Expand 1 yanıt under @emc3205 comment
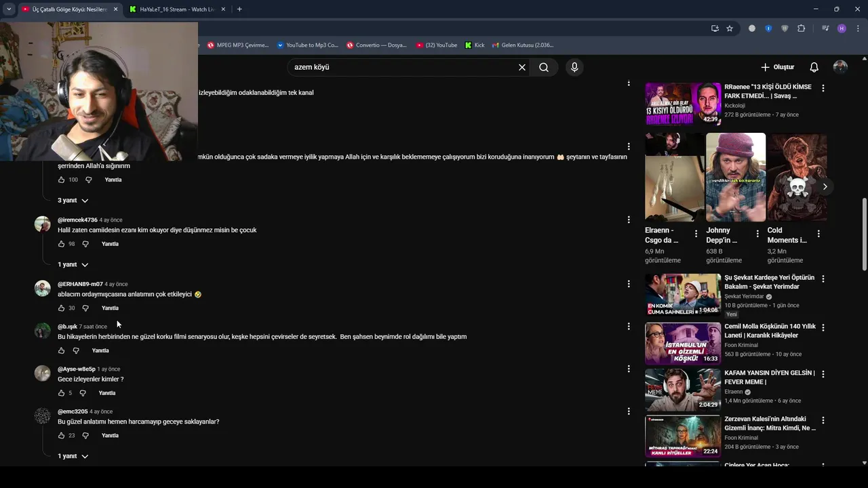The image size is (868, 488). point(73,456)
